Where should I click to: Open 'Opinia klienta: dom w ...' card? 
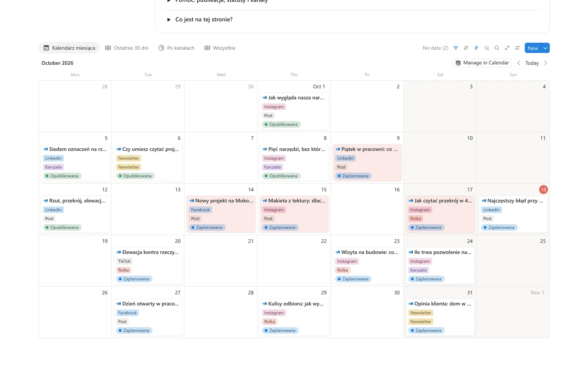coord(440,317)
